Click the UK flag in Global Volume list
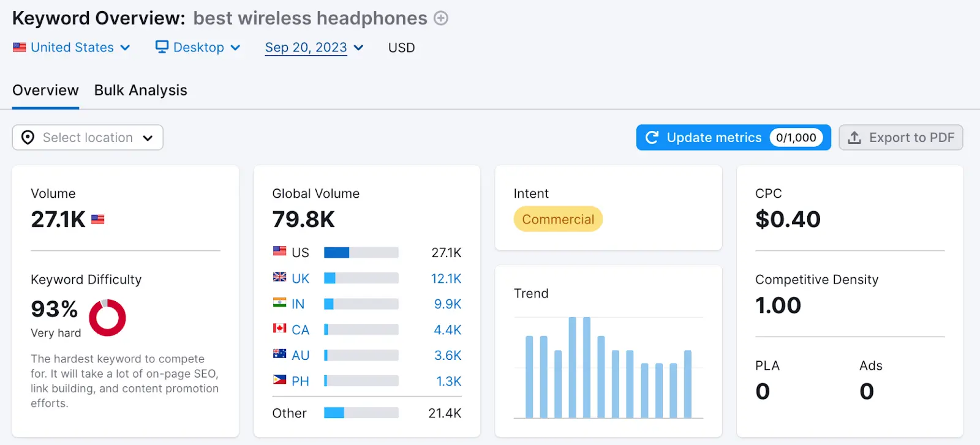980x445 pixels. tap(279, 278)
